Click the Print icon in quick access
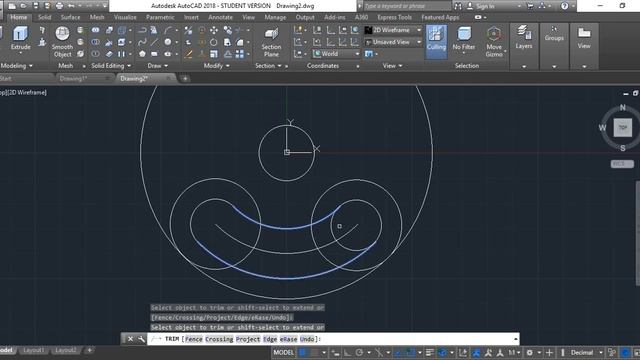The height and width of the screenshot is (360, 640). pyautogui.click(x=59, y=6)
